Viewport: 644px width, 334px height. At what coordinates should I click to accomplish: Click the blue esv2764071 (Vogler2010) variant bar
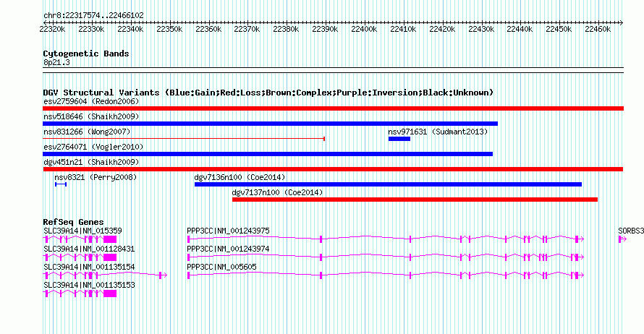click(x=268, y=154)
